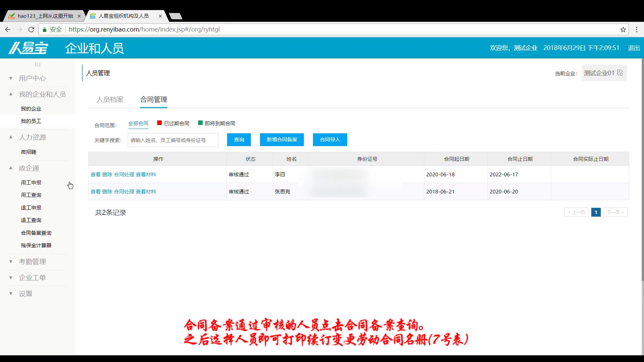
Task: Click the 2022-06-17 end date cell
Action: click(x=520, y=174)
